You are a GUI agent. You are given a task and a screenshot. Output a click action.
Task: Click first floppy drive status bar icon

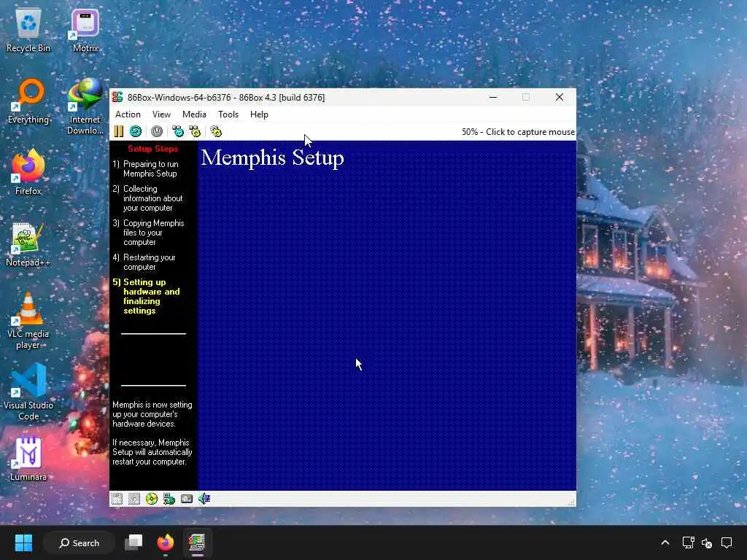(x=117, y=499)
